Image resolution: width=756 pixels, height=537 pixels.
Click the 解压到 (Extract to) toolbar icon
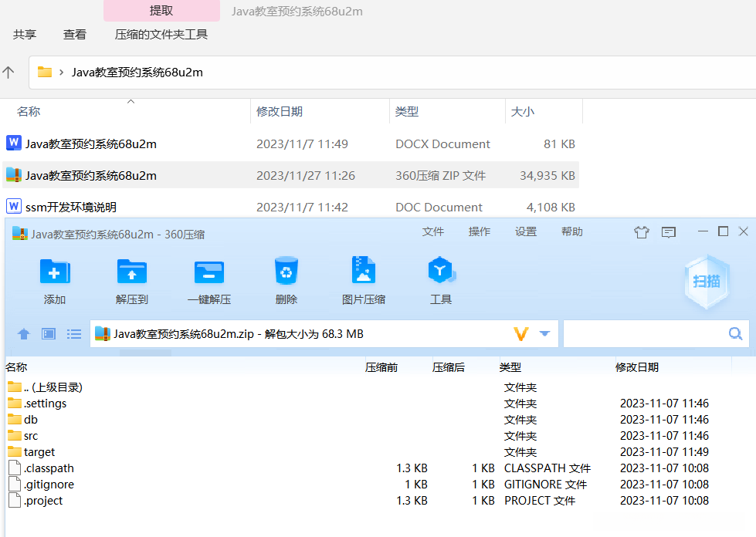click(131, 271)
